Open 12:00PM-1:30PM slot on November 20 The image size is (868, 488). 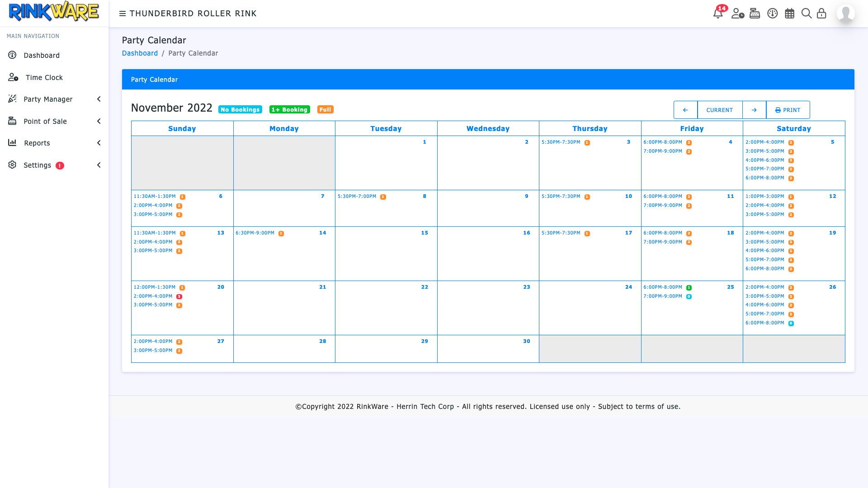(155, 287)
